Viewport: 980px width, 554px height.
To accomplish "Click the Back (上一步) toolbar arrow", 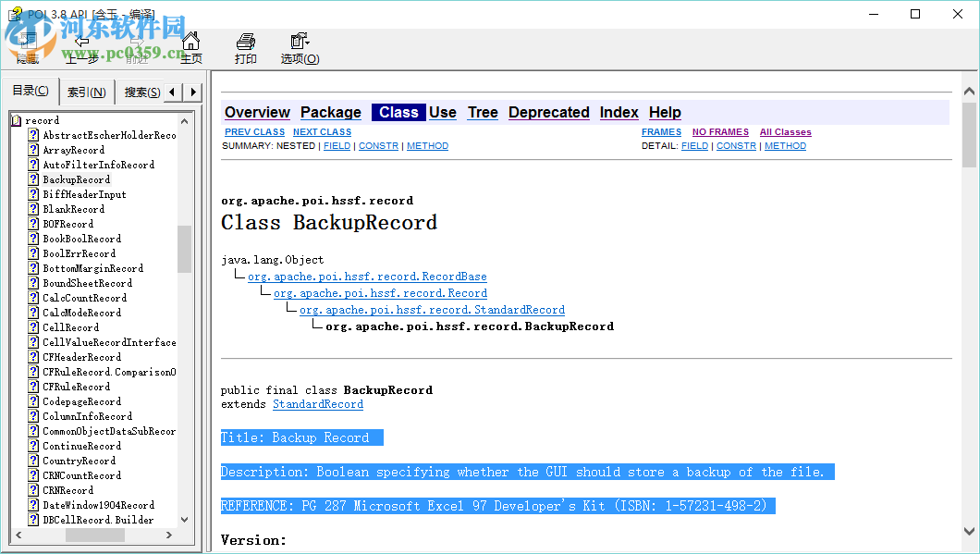I will [x=82, y=42].
